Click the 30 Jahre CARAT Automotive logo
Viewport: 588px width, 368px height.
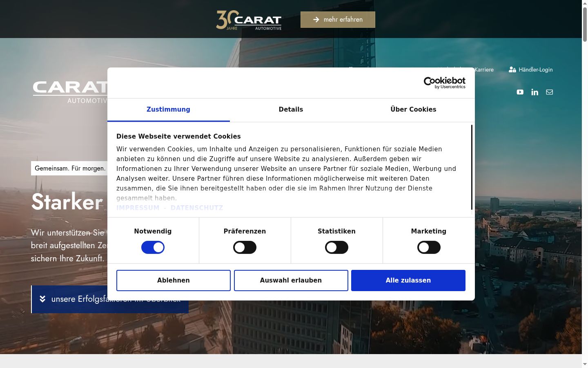[x=249, y=20]
